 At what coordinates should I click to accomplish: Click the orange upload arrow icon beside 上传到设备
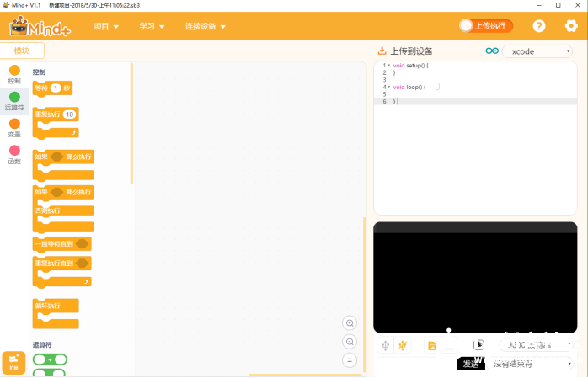[382, 51]
